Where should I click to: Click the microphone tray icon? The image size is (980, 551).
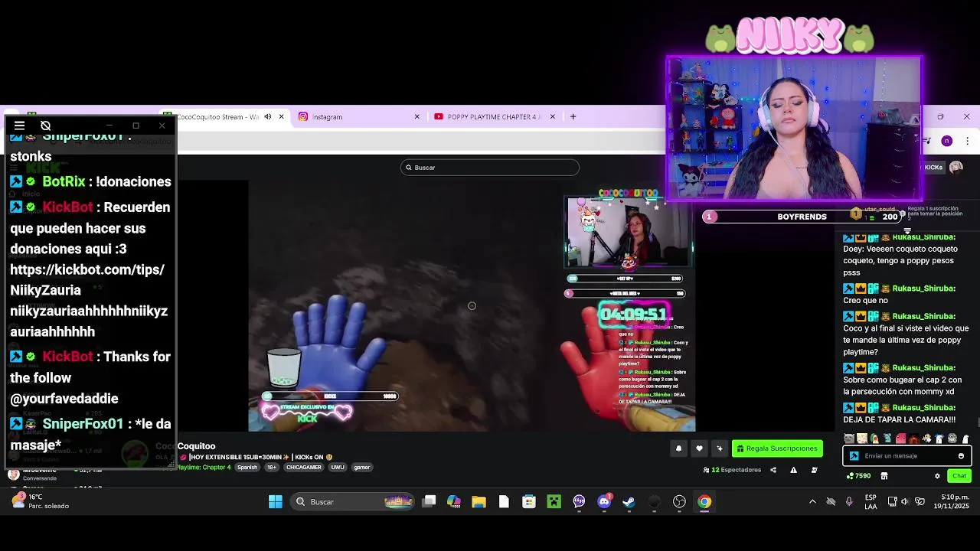click(849, 502)
